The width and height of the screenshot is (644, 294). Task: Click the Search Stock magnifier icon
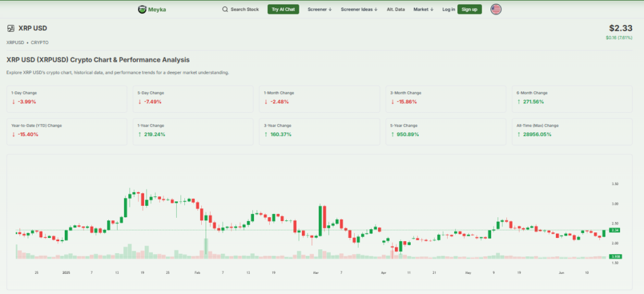point(225,9)
